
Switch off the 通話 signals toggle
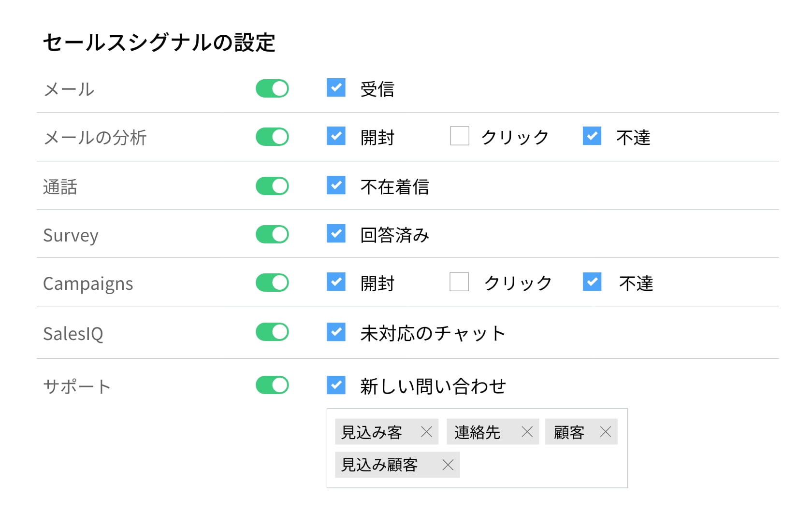[272, 186]
